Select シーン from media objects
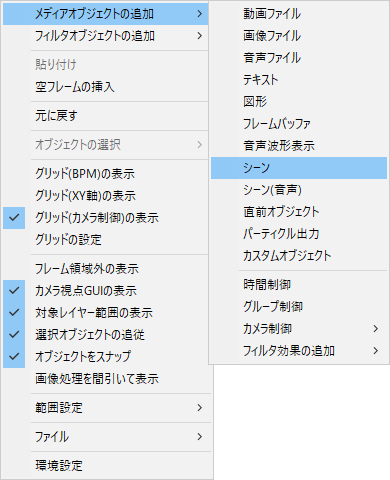The image size is (390, 480). coord(299,168)
